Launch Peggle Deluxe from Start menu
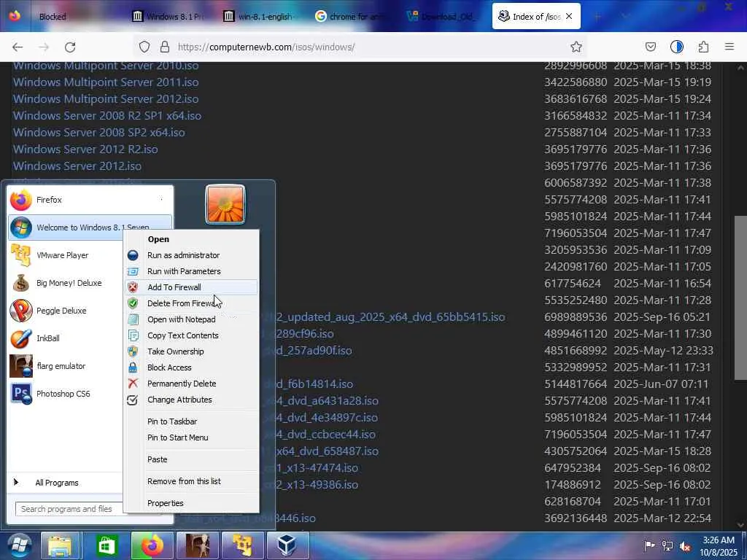The width and height of the screenshot is (747, 560). [x=61, y=311]
